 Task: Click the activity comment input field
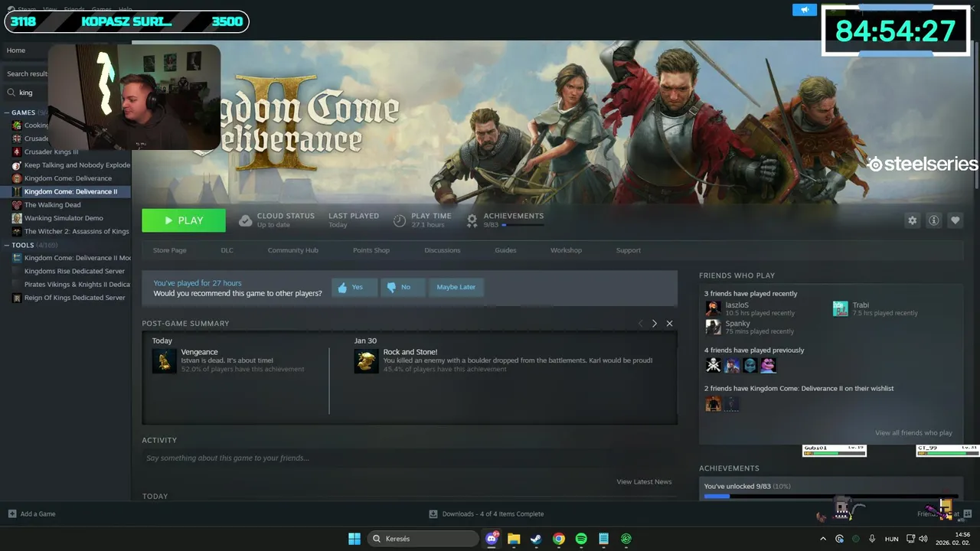[410, 458]
